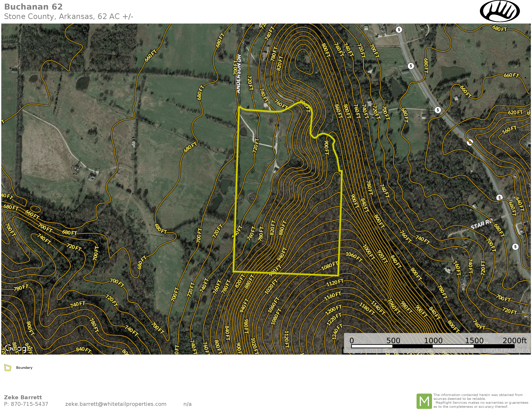Image resolution: width=532 pixels, height=411 pixels.
Task: Click the zeke.barrett email address
Action: click(116, 404)
